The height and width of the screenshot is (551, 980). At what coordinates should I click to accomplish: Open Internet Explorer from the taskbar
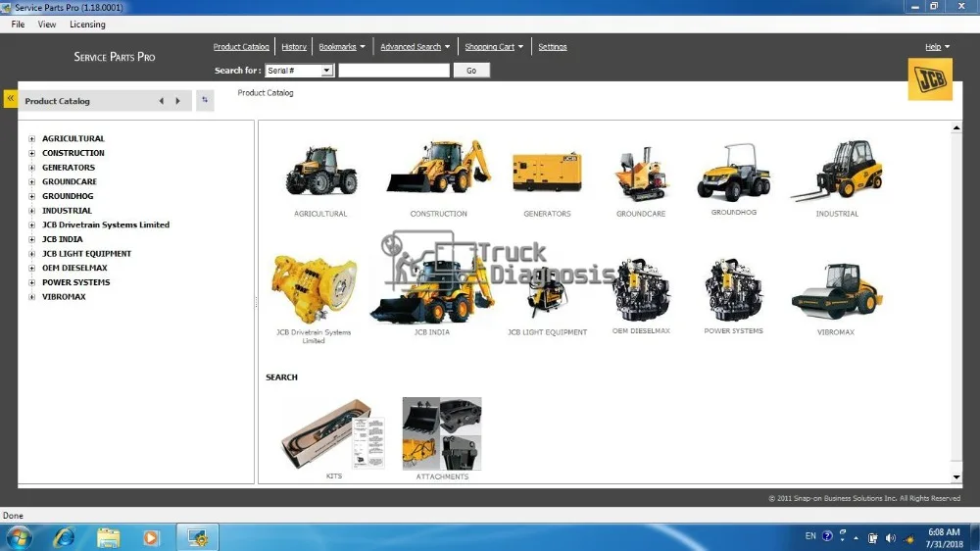(65, 537)
